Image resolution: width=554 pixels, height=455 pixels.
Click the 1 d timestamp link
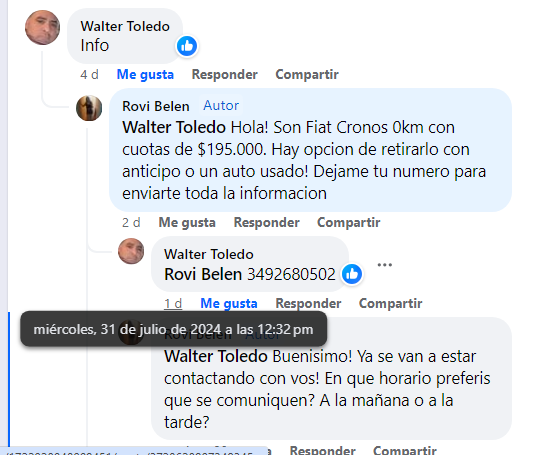(173, 303)
